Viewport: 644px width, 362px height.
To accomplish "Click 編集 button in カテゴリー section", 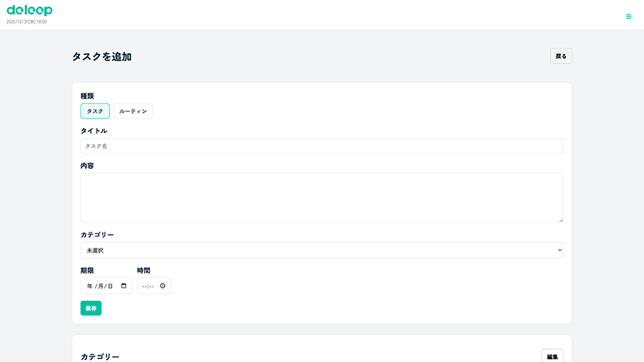I will point(552,356).
